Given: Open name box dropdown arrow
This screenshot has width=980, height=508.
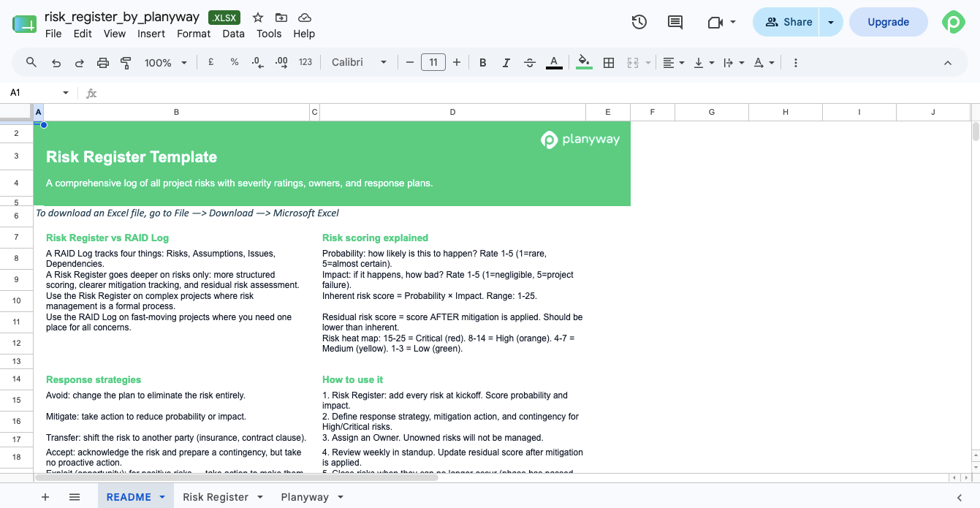Looking at the screenshot, I should [66, 93].
